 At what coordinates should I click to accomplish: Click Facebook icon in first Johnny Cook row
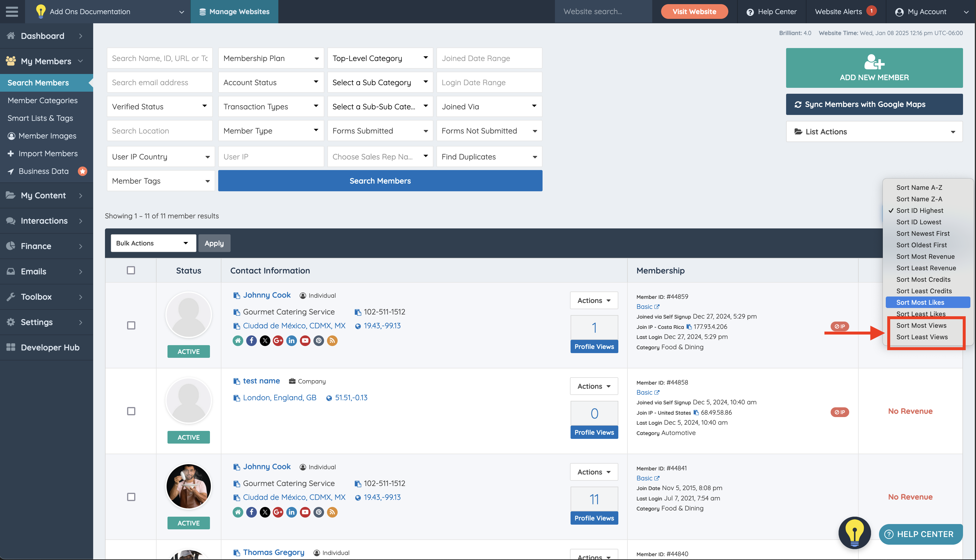pyautogui.click(x=251, y=341)
